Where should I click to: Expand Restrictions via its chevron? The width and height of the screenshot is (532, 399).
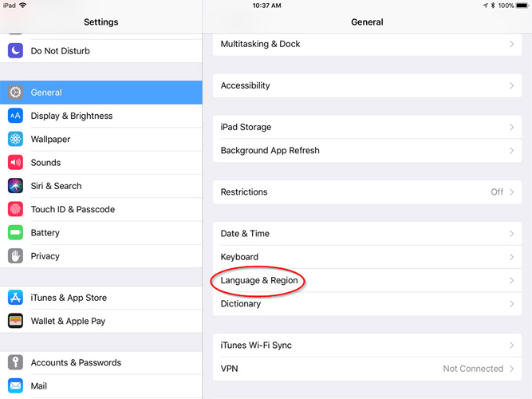tap(511, 192)
